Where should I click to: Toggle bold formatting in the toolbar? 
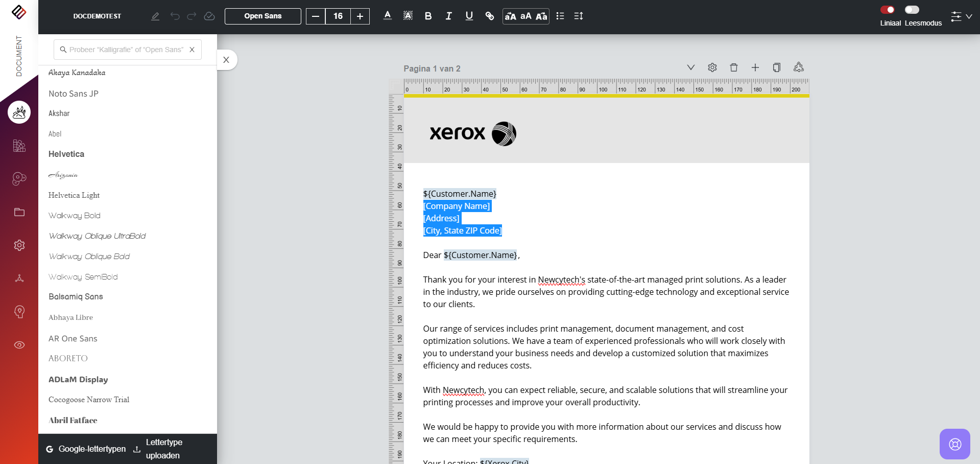428,16
